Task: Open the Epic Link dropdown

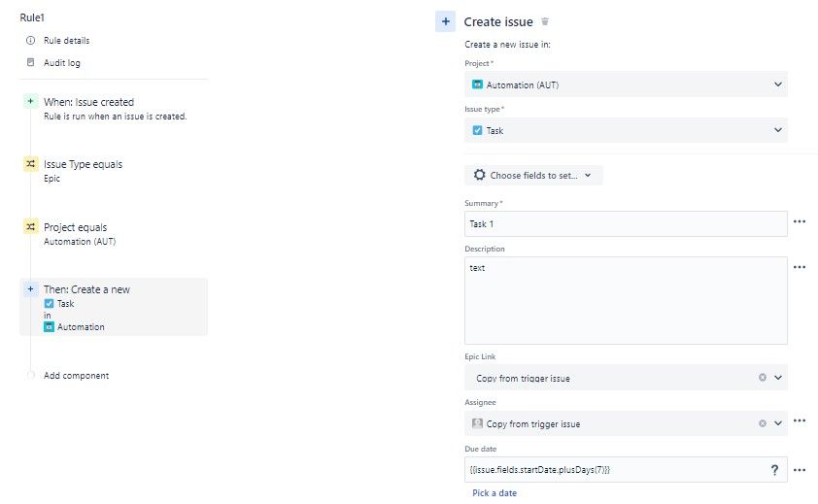Action: pyautogui.click(x=626, y=378)
